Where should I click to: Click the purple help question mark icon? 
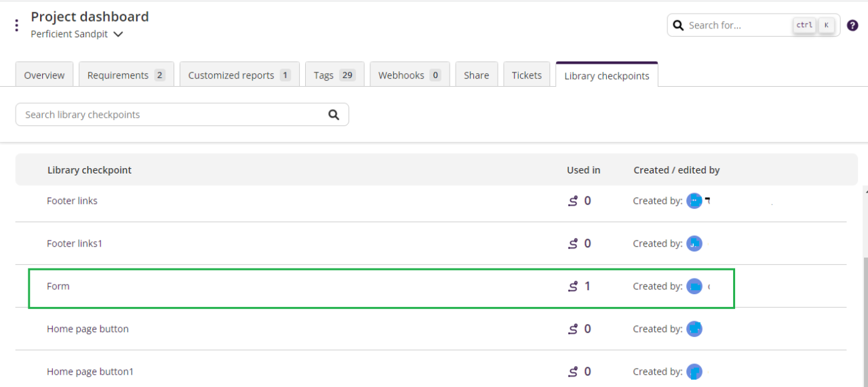tap(852, 26)
